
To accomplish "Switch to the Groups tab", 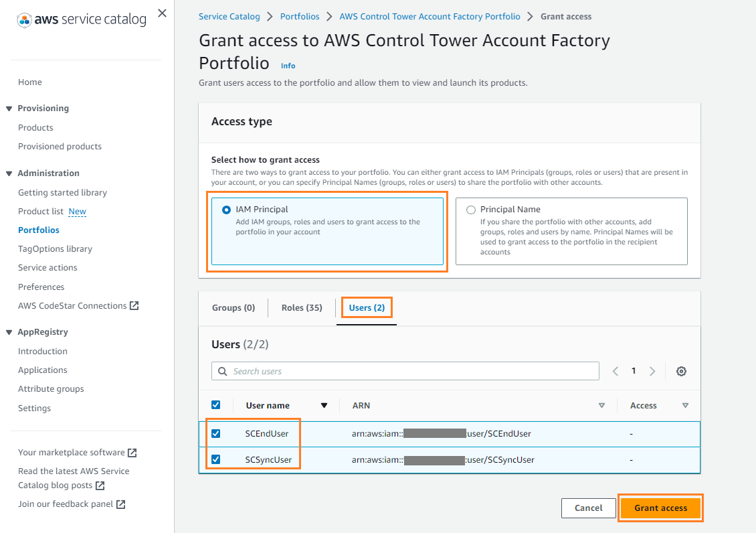I will [233, 307].
